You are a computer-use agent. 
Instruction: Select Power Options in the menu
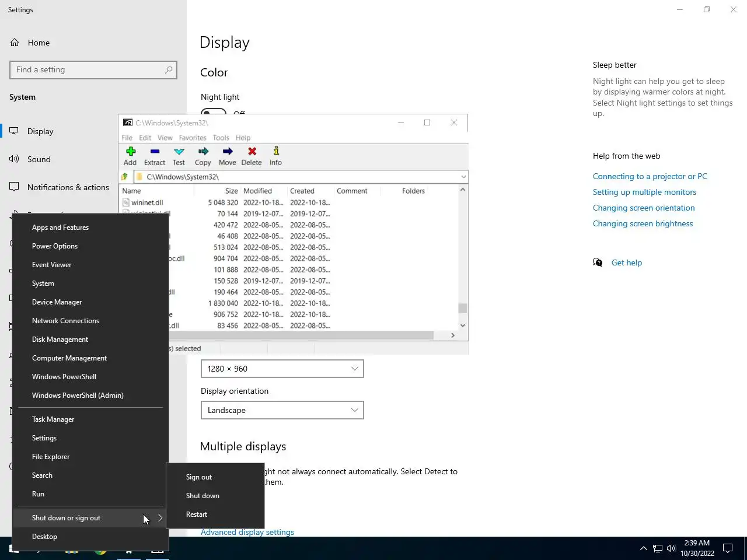(x=90, y=246)
